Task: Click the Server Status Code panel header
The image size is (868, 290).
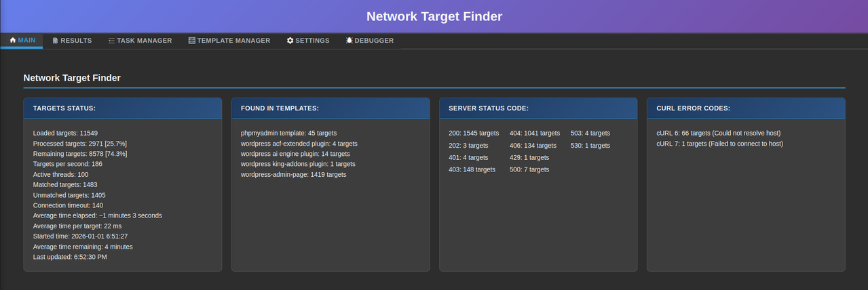Action: (x=538, y=108)
